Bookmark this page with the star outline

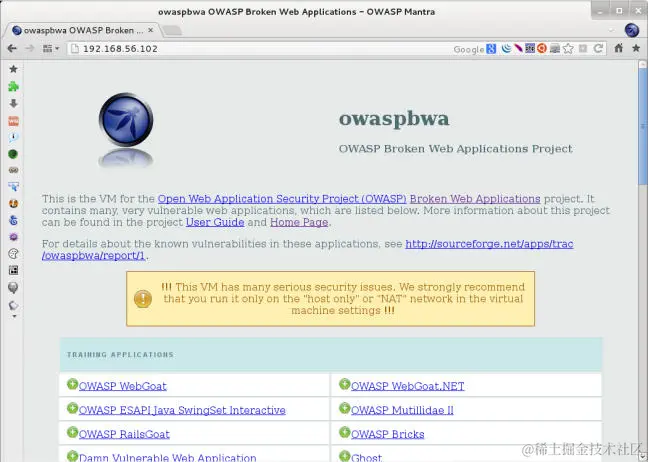568,49
